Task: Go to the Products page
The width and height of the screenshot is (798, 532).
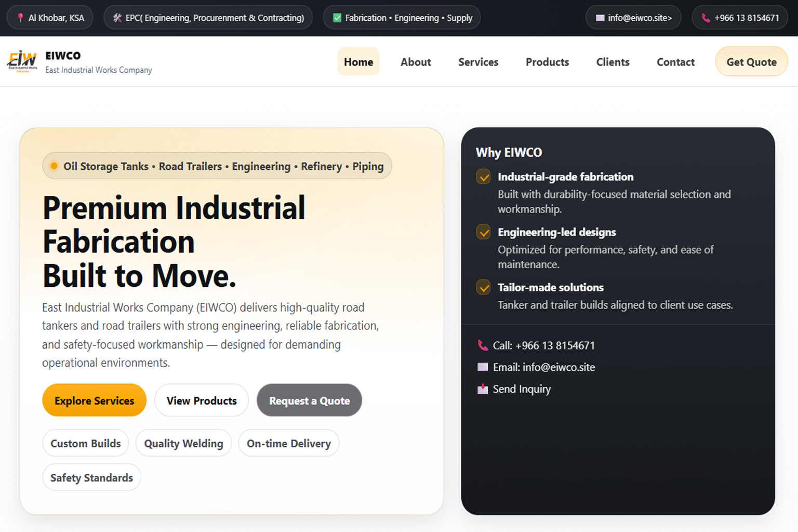Action: tap(547, 62)
